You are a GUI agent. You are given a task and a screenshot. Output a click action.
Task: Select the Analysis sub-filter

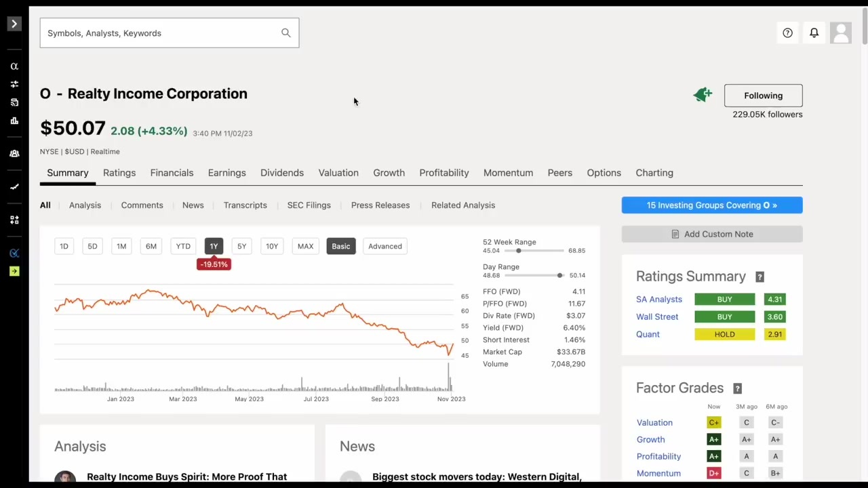(85, 205)
